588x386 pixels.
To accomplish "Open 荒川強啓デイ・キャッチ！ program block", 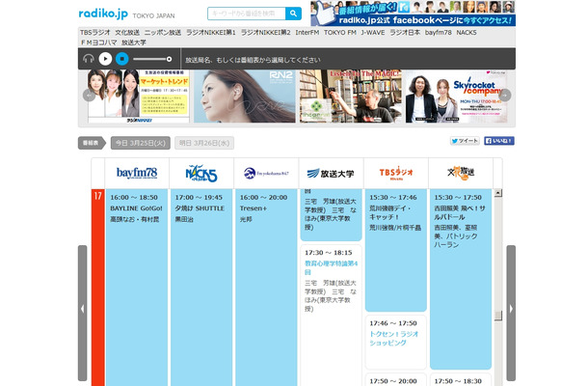I will [x=396, y=250].
